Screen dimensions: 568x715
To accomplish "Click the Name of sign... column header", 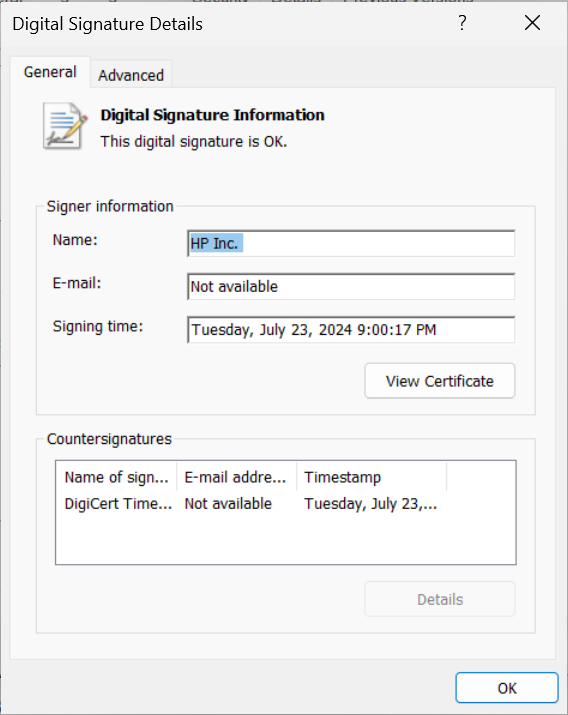I will (117, 477).
